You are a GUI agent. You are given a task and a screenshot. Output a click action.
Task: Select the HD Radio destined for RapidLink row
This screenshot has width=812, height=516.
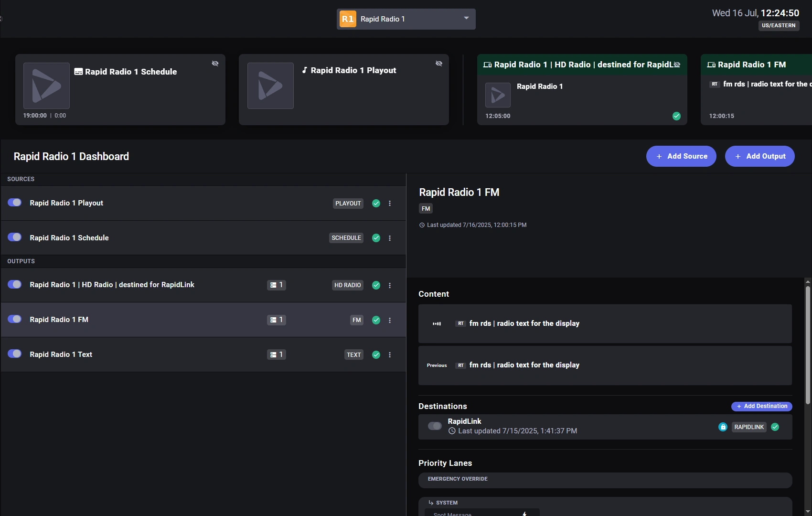pyautogui.click(x=203, y=285)
